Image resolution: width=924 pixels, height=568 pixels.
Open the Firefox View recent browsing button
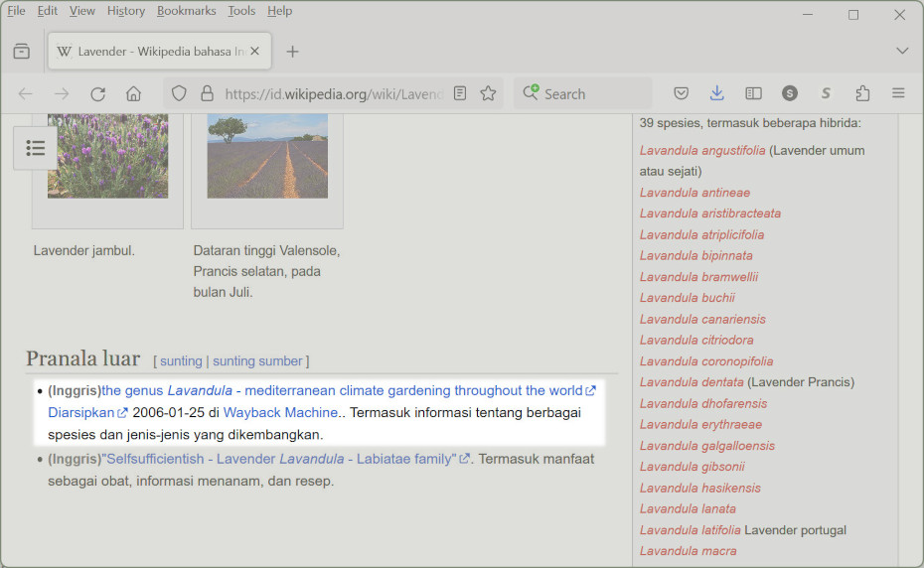coord(22,51)
